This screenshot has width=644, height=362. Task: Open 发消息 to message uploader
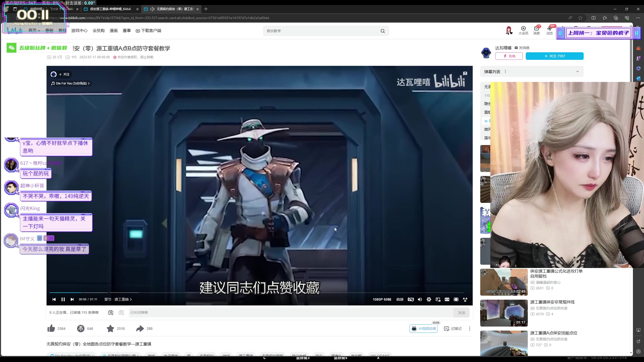[x=522, y=48]
